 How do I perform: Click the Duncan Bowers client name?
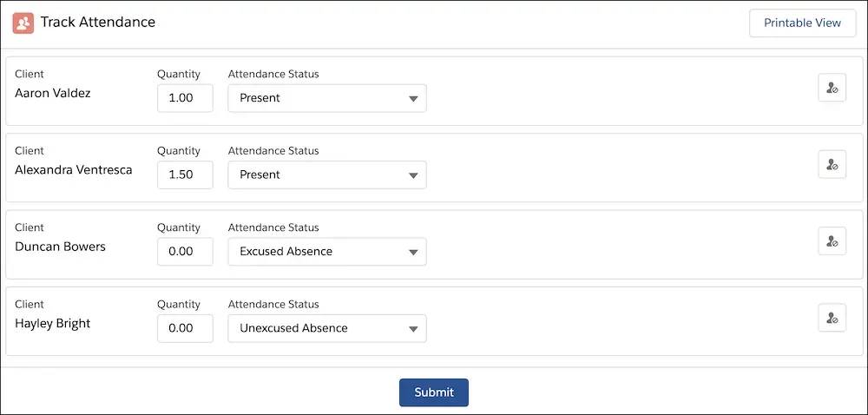[60, 247]
